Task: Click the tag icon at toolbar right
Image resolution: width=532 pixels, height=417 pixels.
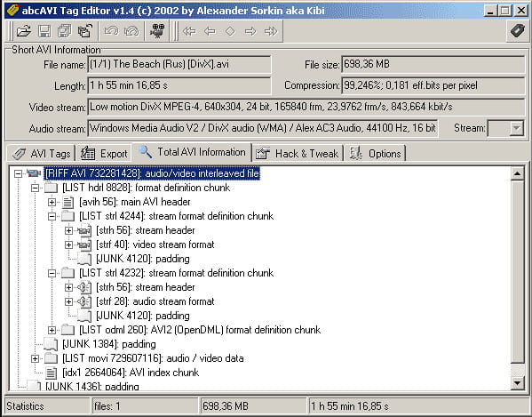Action: click(x=517, y=31)
